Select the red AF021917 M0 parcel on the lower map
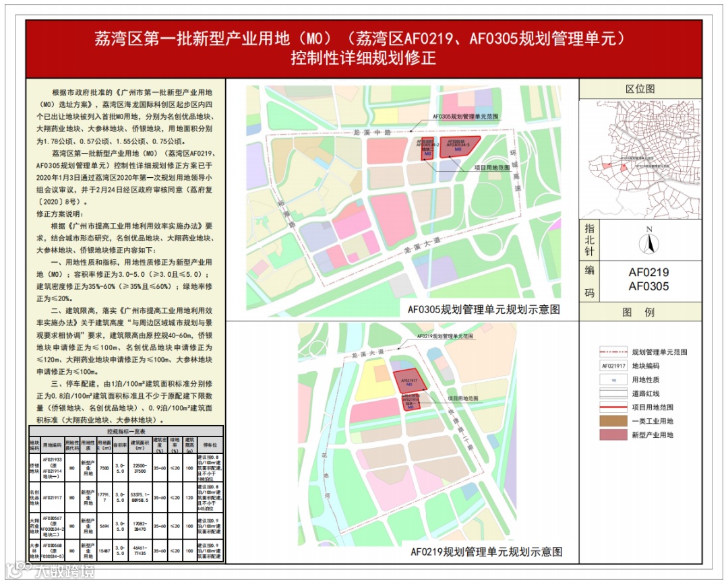 tap(408, 382)
